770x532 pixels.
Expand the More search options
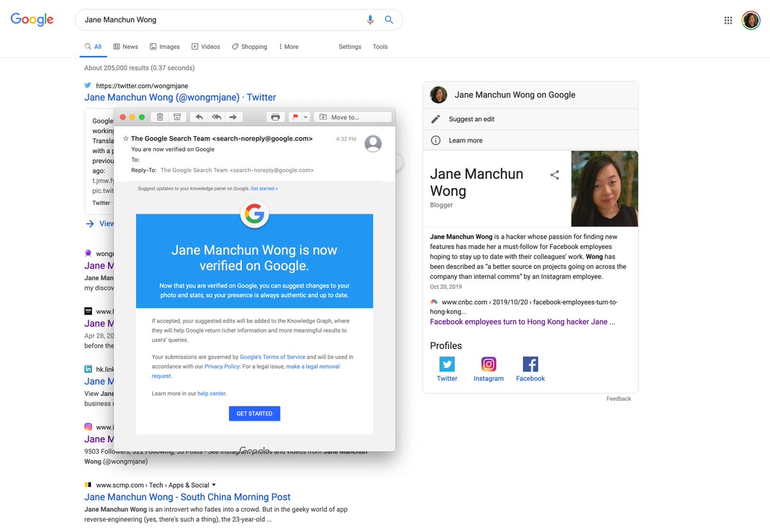289,47
